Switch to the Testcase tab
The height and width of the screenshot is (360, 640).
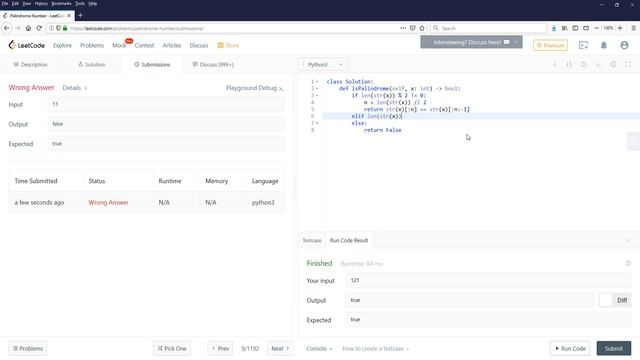(x=312, y=240)
